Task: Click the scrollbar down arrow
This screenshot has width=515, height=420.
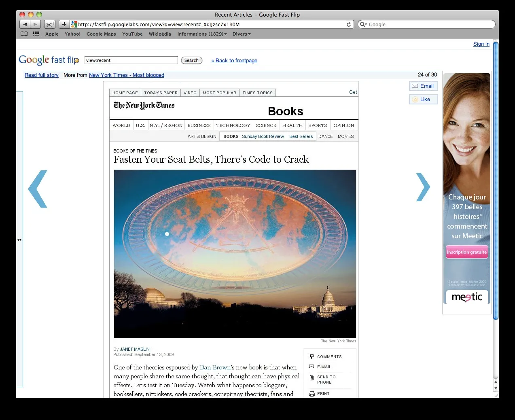Action: coord(496,388)
